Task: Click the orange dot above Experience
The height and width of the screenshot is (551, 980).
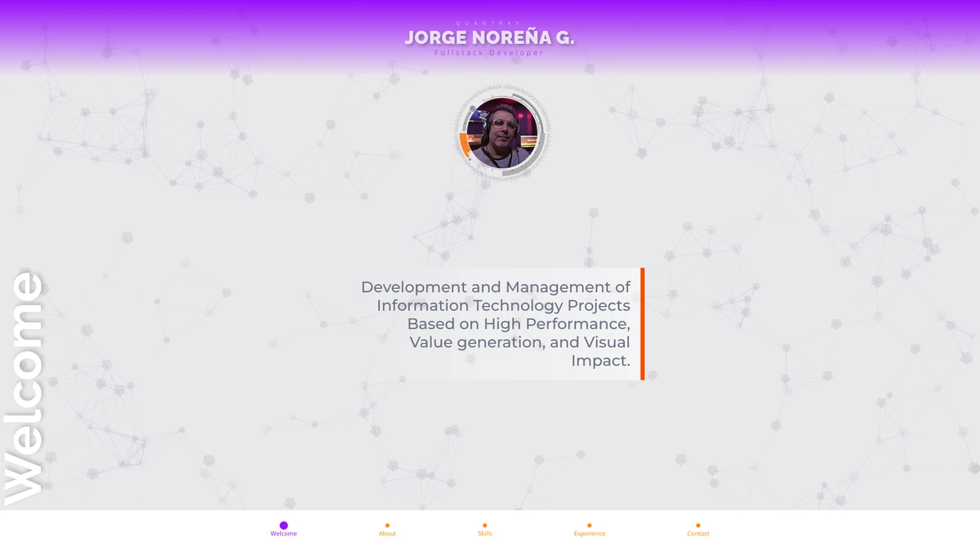Action: click(x=589, y=526)
